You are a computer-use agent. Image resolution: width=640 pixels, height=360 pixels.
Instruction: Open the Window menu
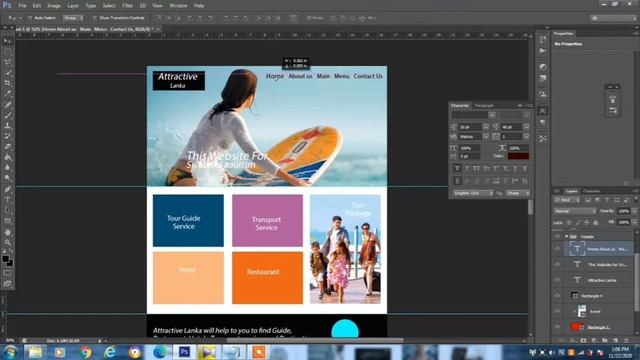click(x=178, y=6)
